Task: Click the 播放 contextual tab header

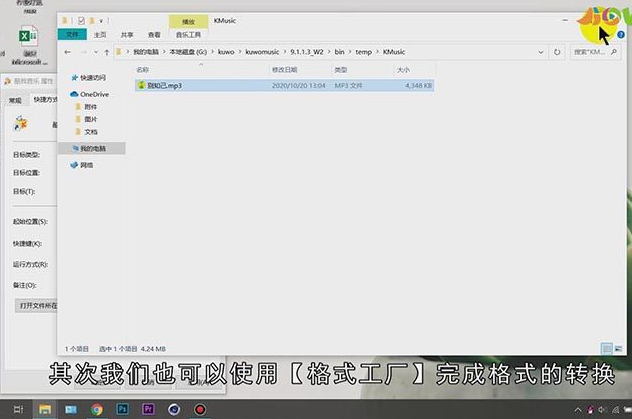Action: point(188,21)
